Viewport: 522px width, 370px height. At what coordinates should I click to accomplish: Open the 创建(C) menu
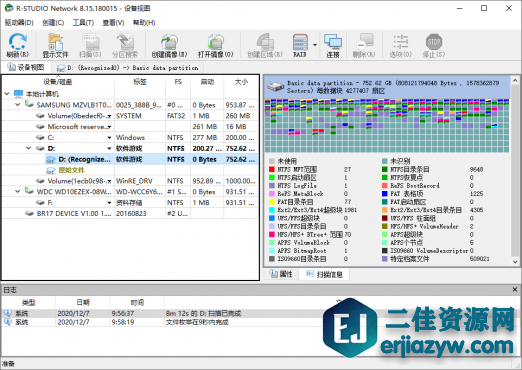point(53,23)
